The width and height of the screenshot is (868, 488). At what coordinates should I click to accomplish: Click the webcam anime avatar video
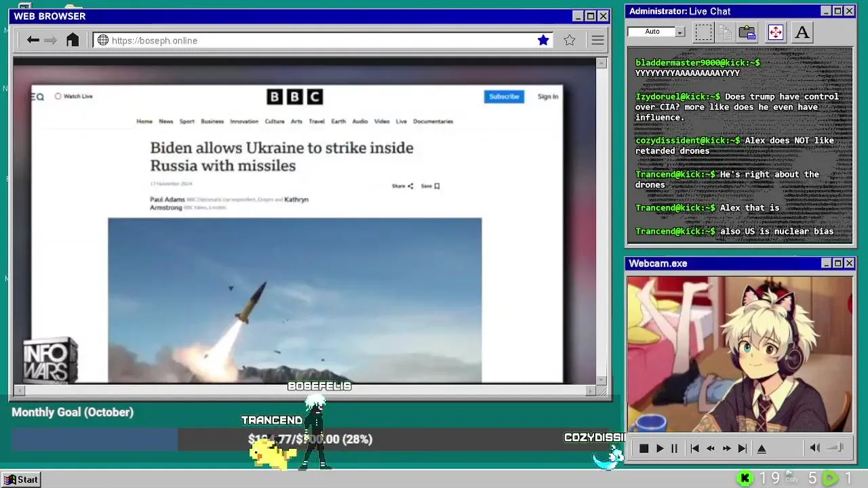(x=740, y=354)
